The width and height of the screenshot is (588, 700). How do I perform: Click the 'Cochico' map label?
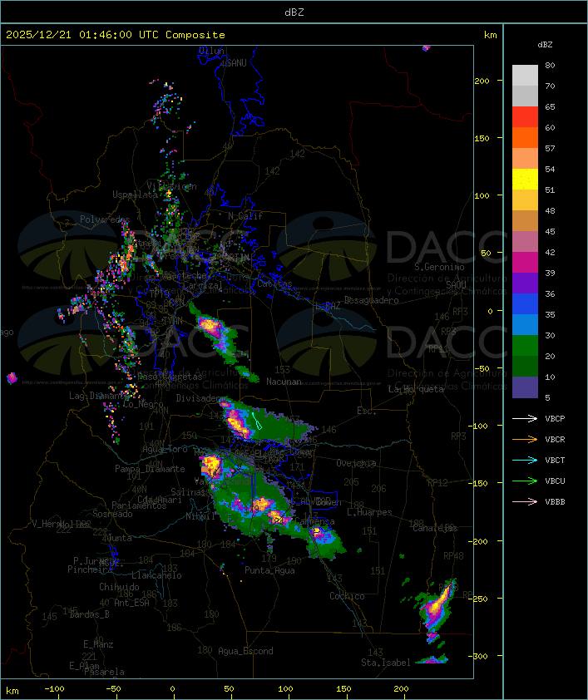pos(347,596)
